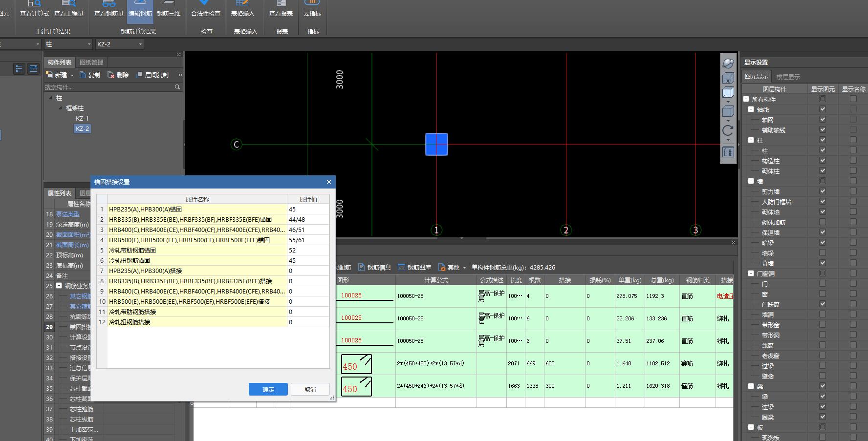Open 查看计算式 in the ribbon
Screen dimensions: 868x441
click(x=34, y=10)
